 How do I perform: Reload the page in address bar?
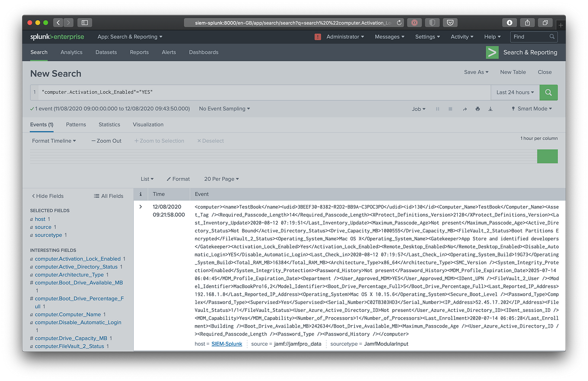399,23
